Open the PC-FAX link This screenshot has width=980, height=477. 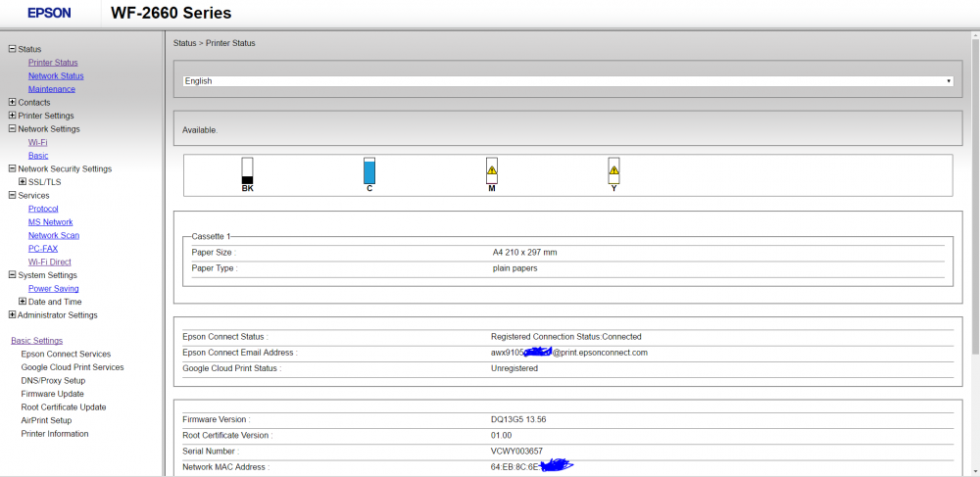42,249
